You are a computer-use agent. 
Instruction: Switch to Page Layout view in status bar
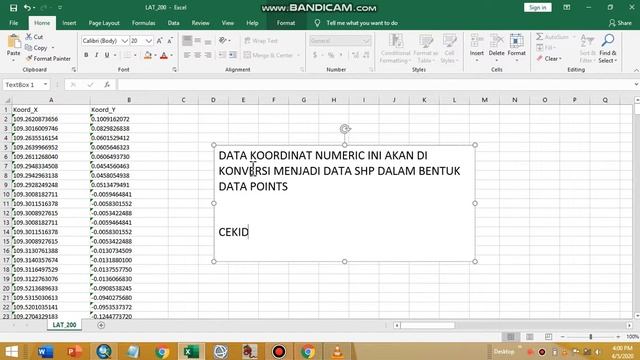pos(529,336)
